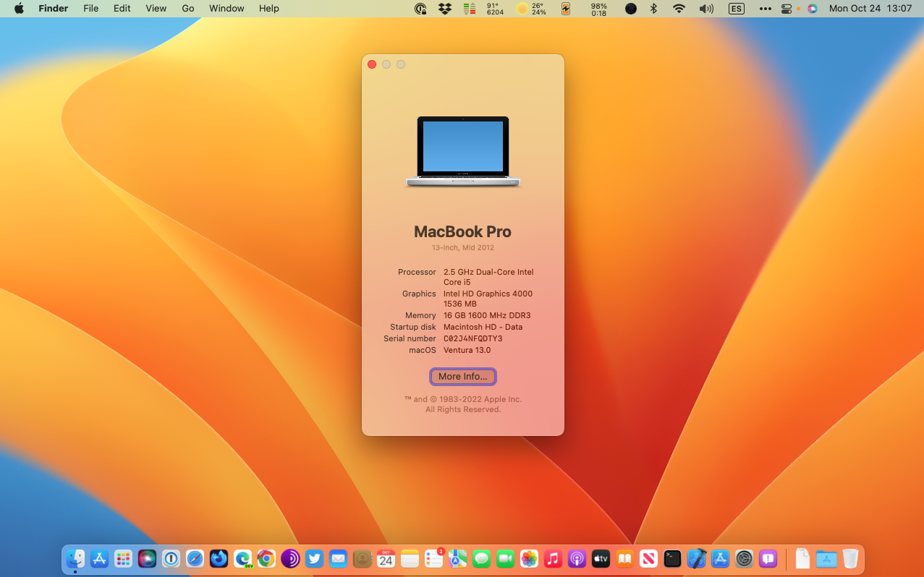Open the Help menu
This screenshot has width=924, height=577.
268,9
